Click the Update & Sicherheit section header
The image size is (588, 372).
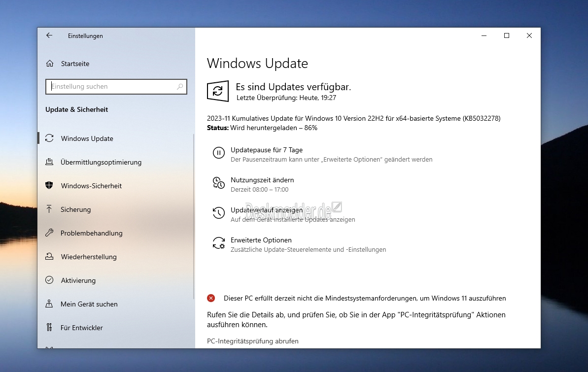(x=76, y=109)
